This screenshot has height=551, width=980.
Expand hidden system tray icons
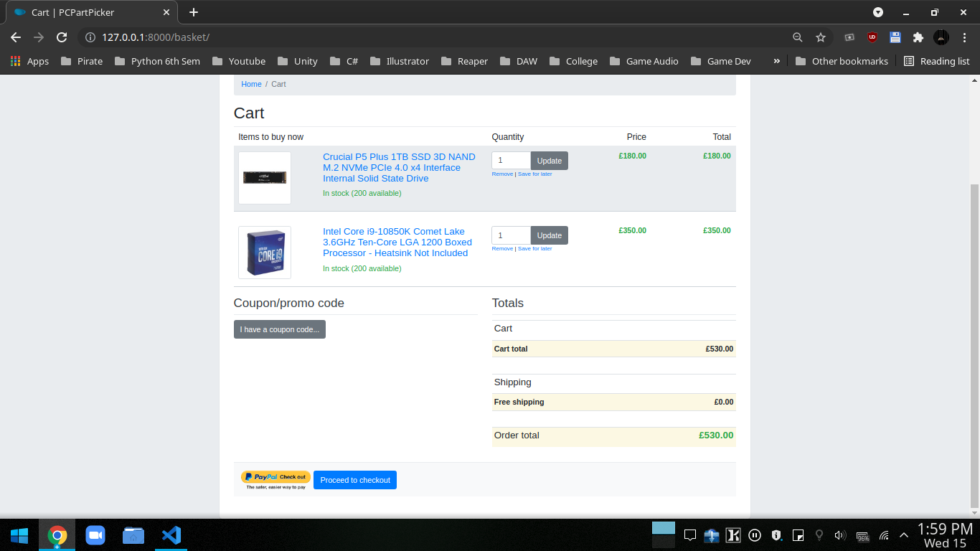(904, 535)
